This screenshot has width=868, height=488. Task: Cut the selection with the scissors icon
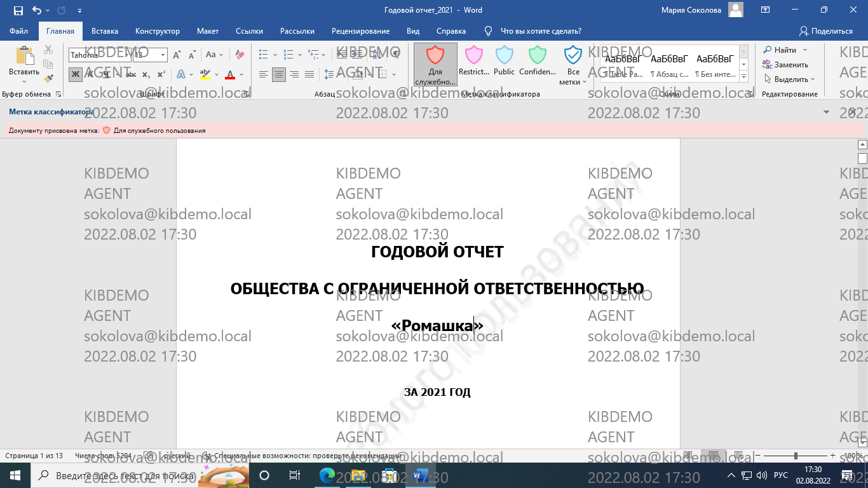pyautogui.click(x=48, y=50)
